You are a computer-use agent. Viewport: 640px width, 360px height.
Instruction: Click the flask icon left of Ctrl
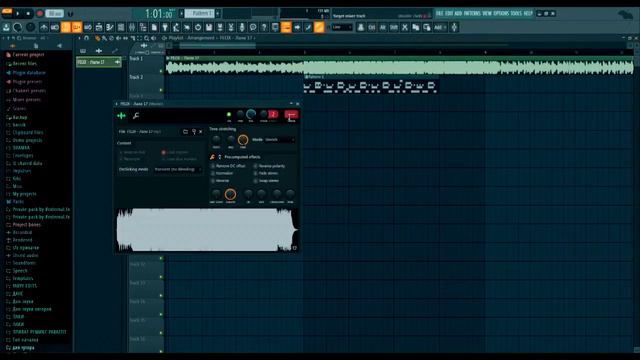(361, 27)
